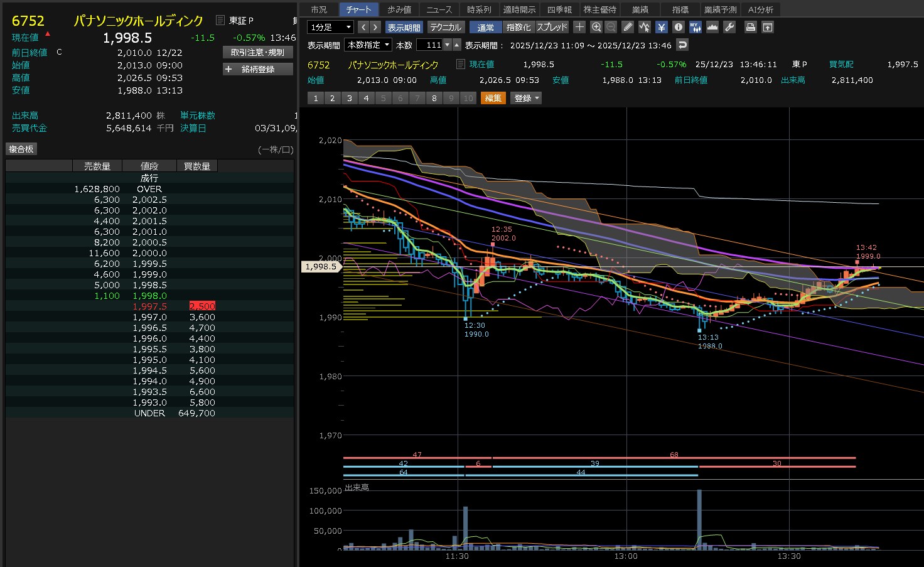Switch to the 歩み値 tab
Screen dimensions: 924x567
(x=399, y=9)
